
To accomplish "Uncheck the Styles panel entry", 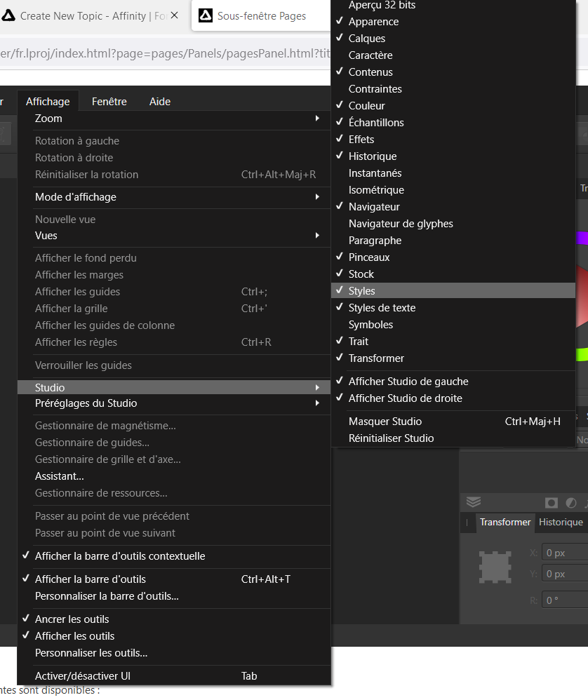I will pyautogui.click(x=361, y=291).
